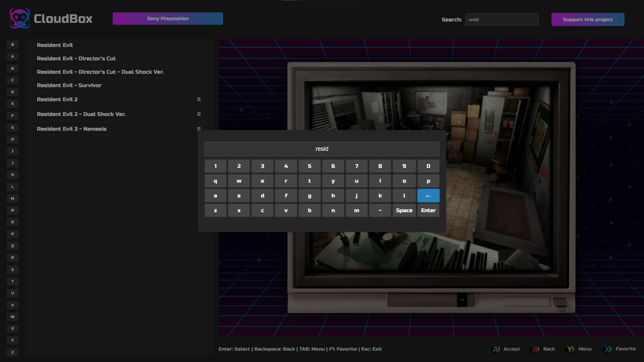Image resolution: width=644 pixels, height=362 pixels.
Task: Click Support this project button
Action: (588, 19)
